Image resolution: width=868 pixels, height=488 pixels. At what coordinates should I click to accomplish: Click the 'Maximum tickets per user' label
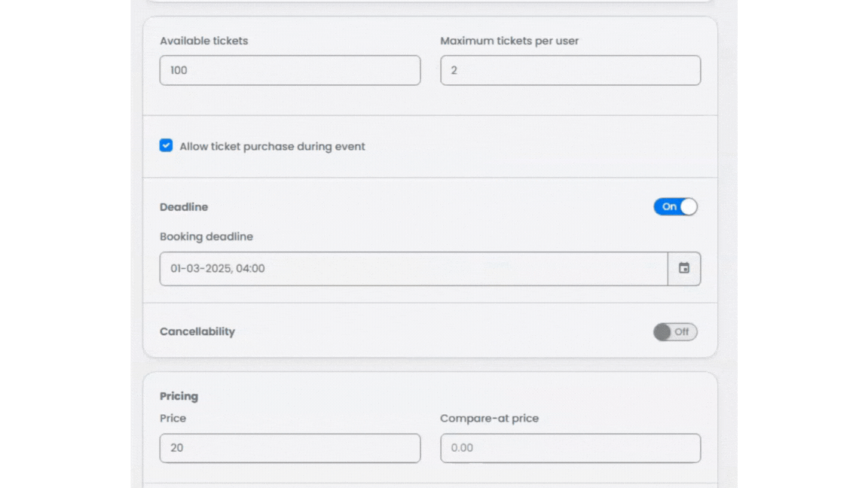[509, 41]
